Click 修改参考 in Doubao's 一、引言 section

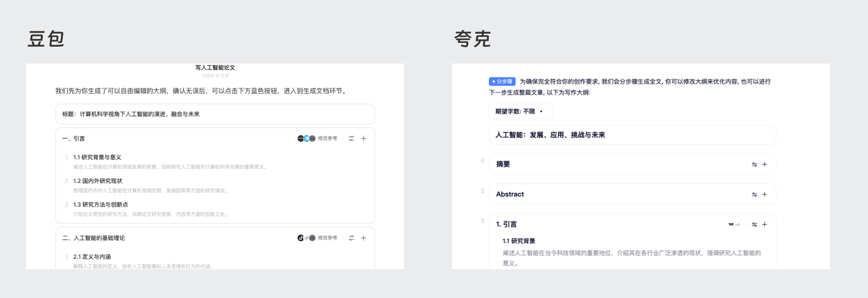327,138
